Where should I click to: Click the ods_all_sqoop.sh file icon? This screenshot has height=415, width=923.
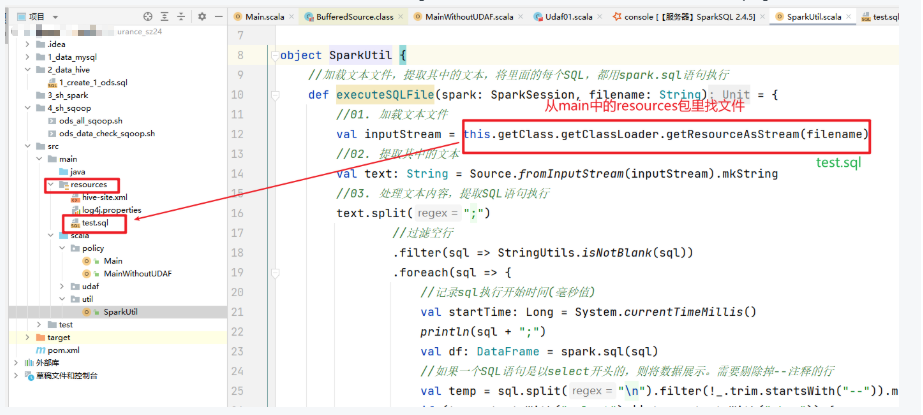tap(52, 121)
